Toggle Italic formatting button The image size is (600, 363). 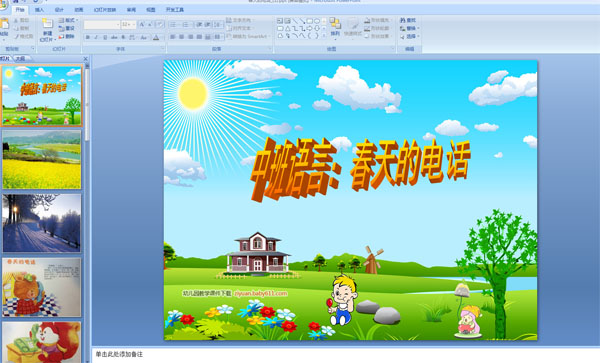point(96,37)
